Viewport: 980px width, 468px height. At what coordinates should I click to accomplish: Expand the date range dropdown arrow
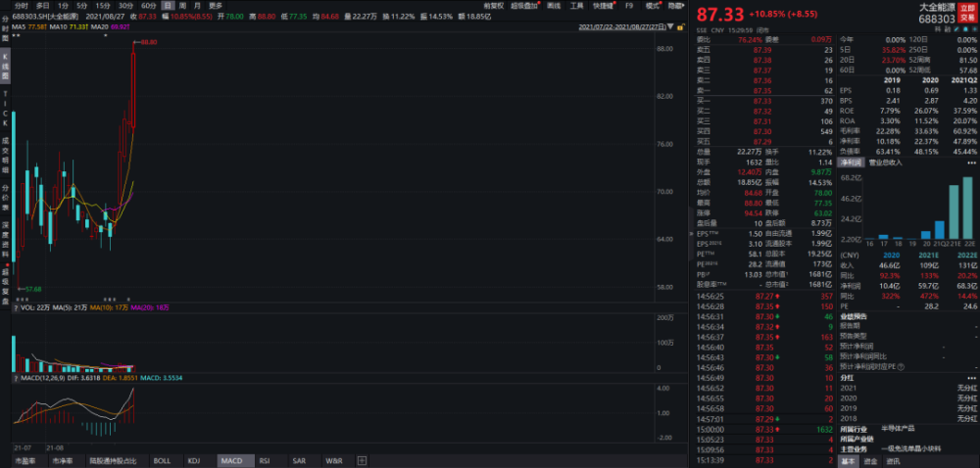[670, 27]
